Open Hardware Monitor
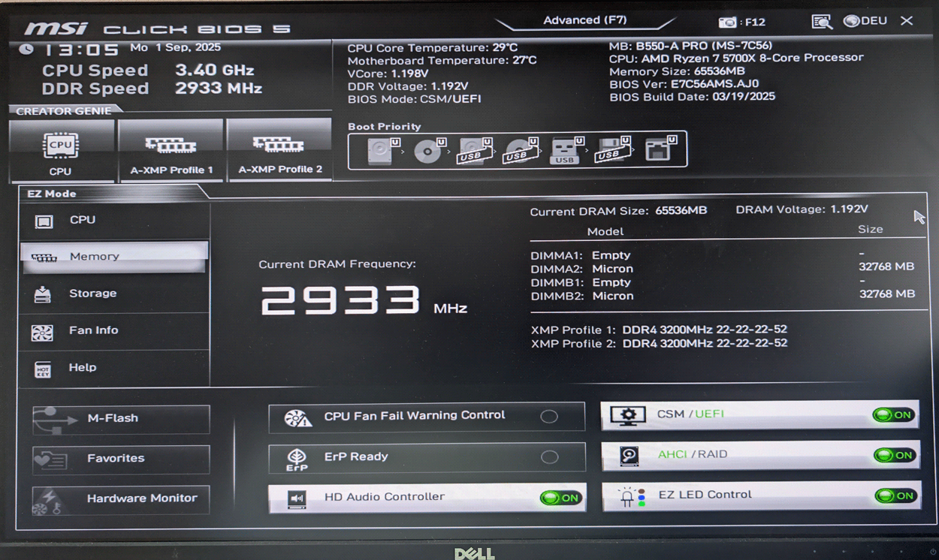Image resolution: width=939 pixels, height=560 pixels. click(121, 499)
